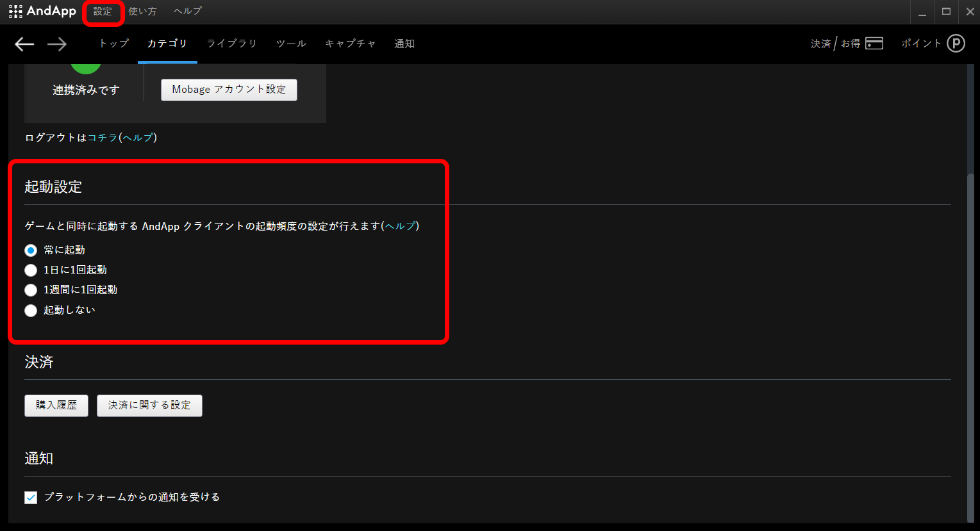
Task: Switch to the ツール tab
Action: [292, 44]
